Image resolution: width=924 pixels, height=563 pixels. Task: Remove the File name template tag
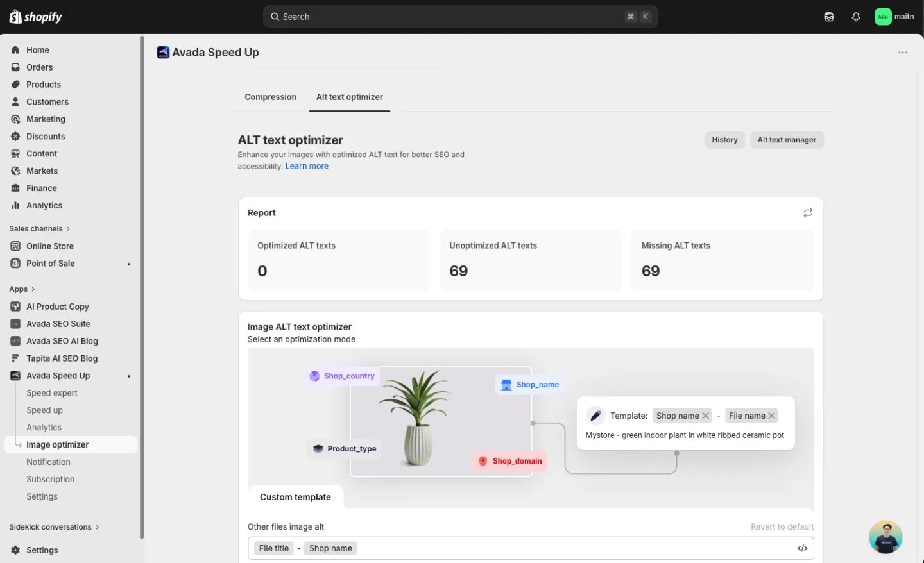coord(772,416)
